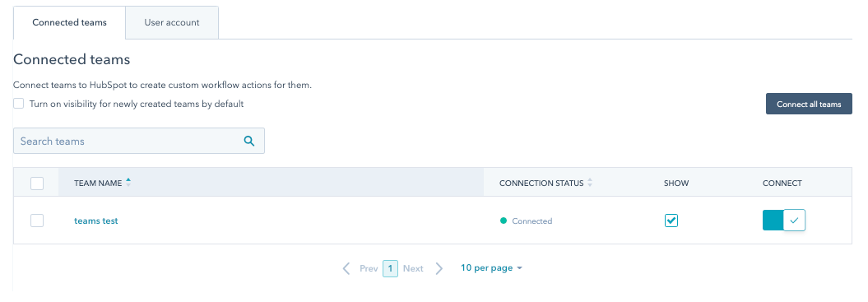The height and width of the screenshot is (302, 868).
Task: Uncheck the Show checkbox for teams test
Action: [671, 221]
